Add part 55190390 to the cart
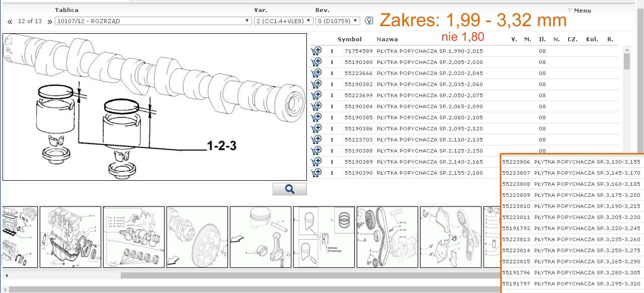 (316, 173)
